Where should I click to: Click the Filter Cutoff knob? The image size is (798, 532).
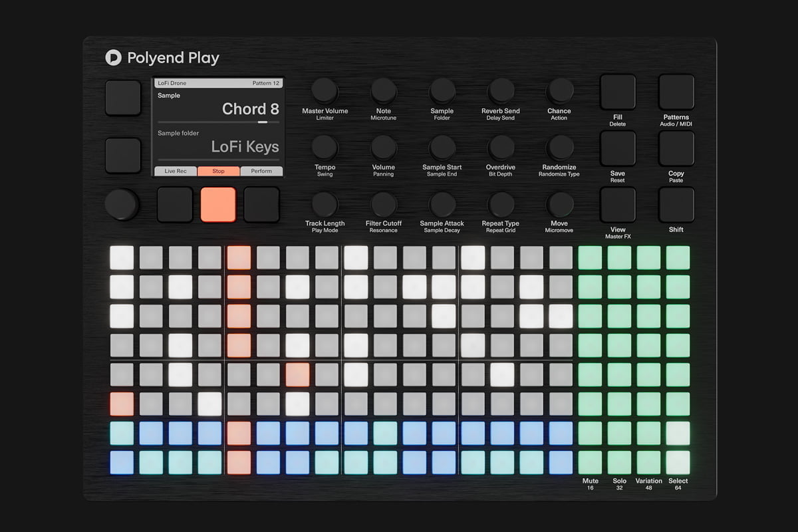(x=384, y=204)
